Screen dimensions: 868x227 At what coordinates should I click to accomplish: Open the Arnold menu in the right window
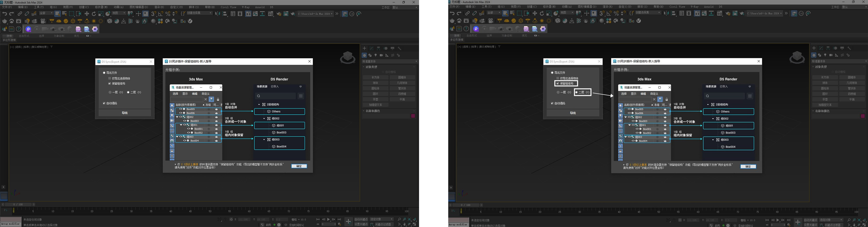click(709, 7)
